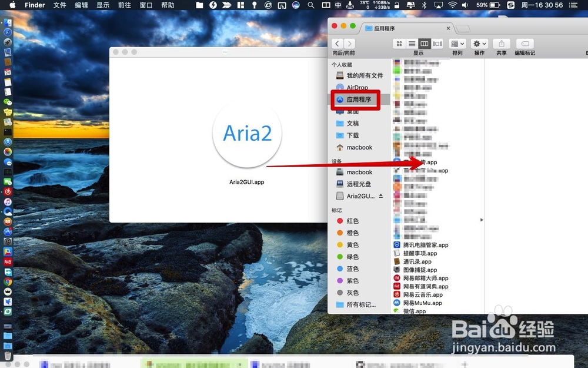Open Spotlight search in the menu bar
This screenshot has height=368, width=588.
pos(311,5)
